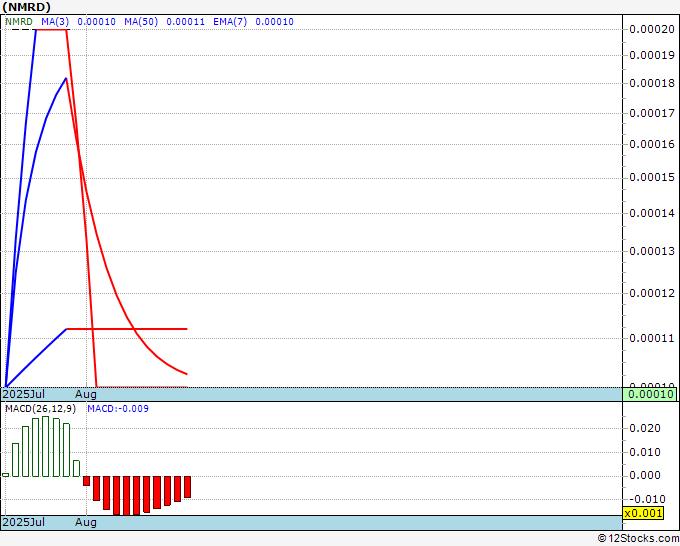This screenshot has width=680, height=546.
Task: Click the Aug label on MACD timeline
Action: 86,522
